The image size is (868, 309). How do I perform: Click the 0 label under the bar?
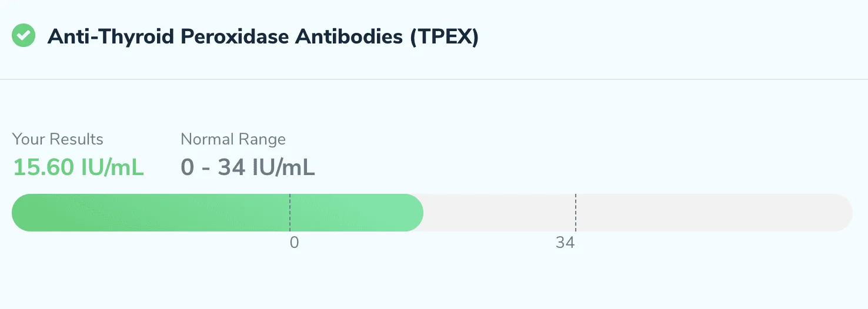pyautogui.click(x=294, y=243)
